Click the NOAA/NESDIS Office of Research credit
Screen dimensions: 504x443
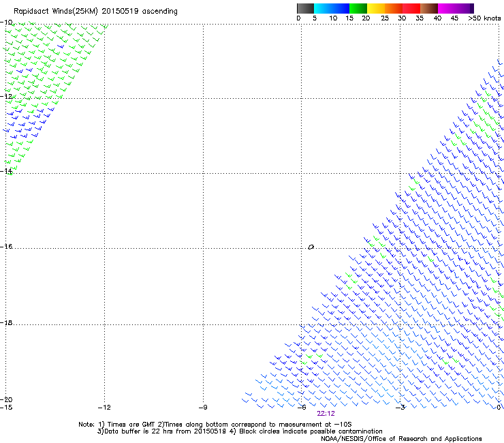click(401, 439)
